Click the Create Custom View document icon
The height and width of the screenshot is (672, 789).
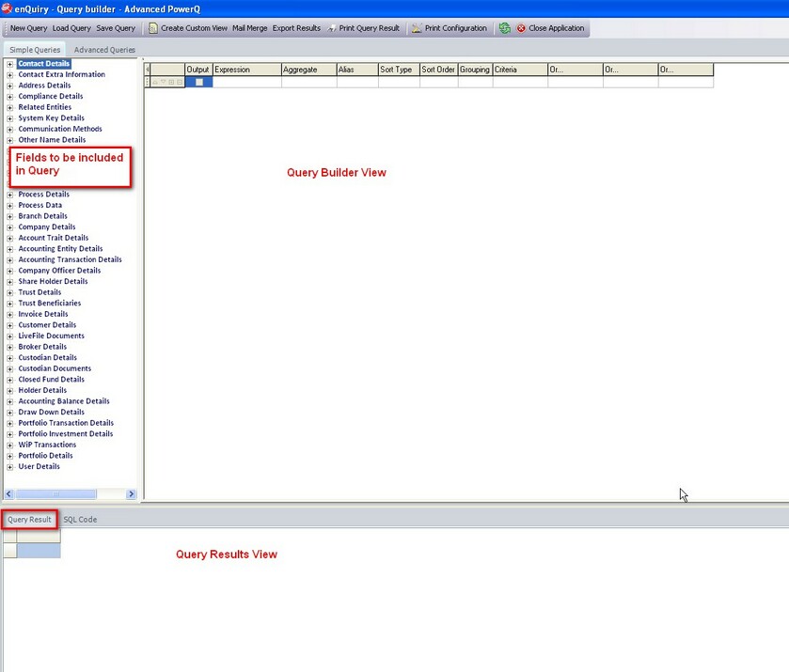click(x=153, y=28)
